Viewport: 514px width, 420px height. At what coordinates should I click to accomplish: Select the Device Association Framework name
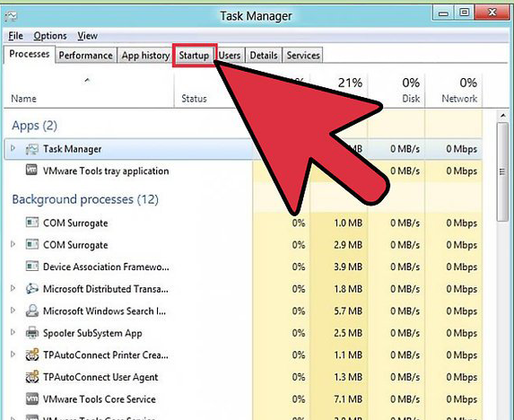pyautogui.click(x=106, y=267)
